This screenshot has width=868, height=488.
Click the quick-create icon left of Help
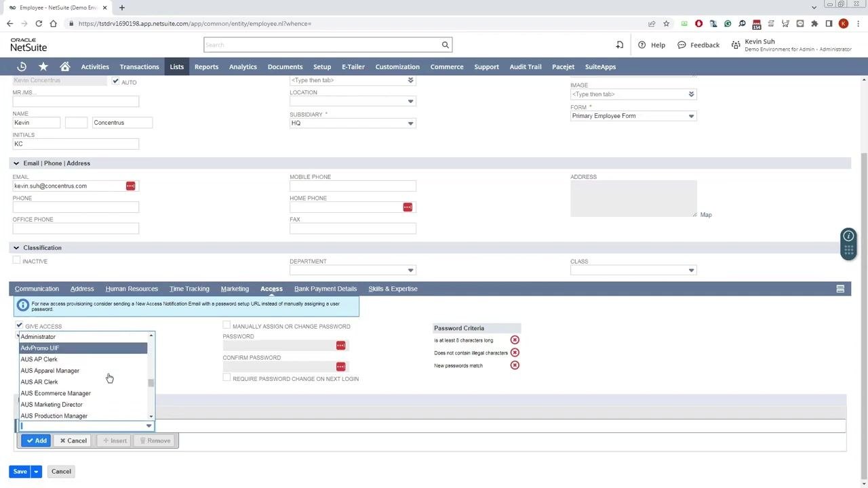click(x=619, y=45)
